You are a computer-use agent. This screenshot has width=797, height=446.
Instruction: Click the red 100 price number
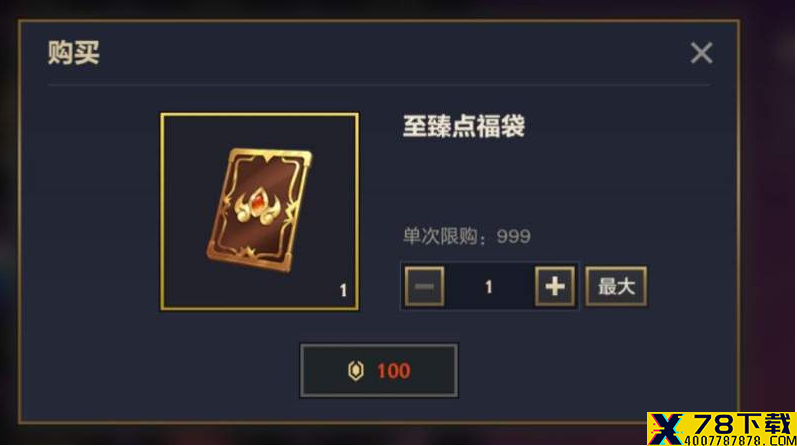(393, 371)
